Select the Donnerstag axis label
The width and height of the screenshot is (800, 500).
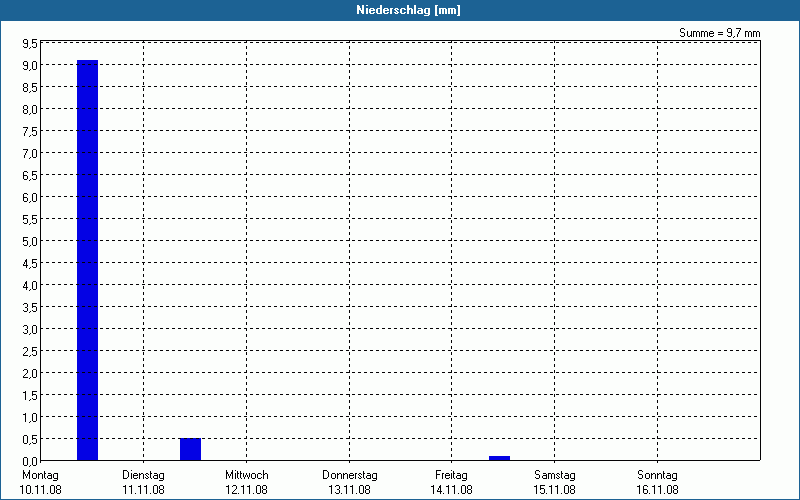pos(349,475)
